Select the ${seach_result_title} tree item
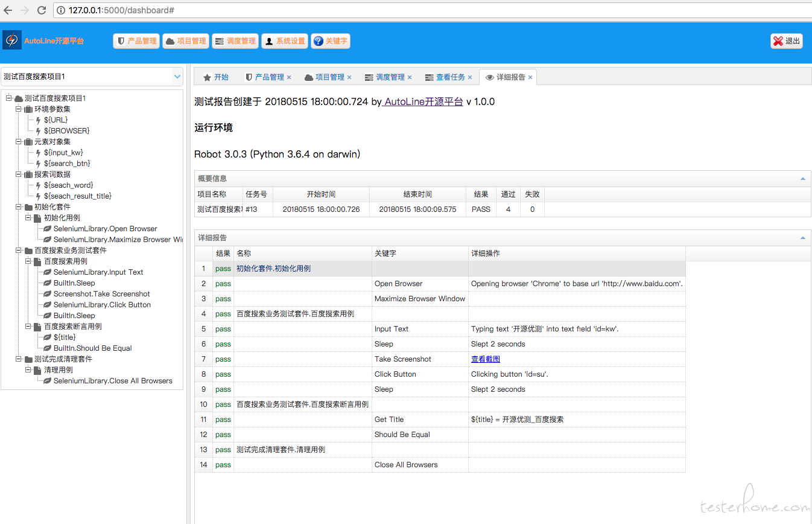Image resolution: width=812 pixels, height=524 pixels. point(78,196)
